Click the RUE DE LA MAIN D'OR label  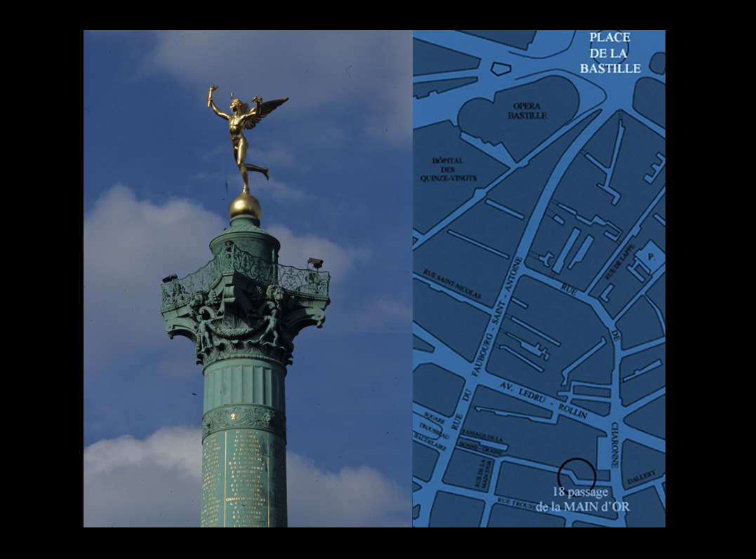[484, 475]
